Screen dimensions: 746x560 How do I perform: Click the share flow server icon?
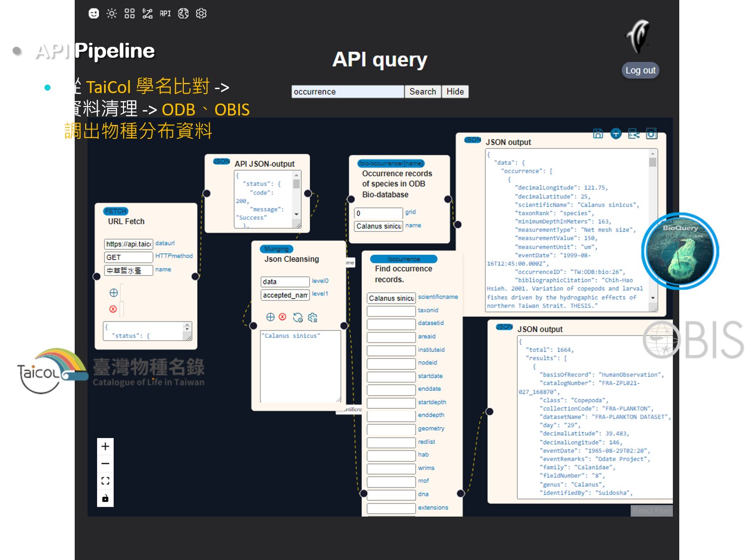coord(633,133)
